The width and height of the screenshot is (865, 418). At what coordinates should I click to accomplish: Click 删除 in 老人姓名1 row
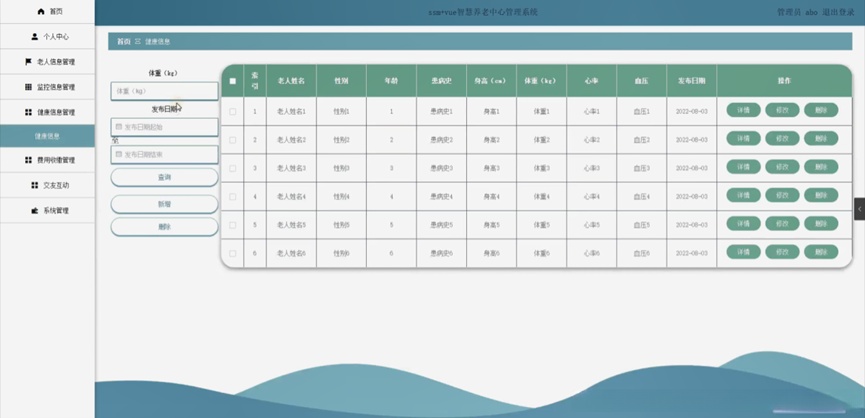coord(821,110)
